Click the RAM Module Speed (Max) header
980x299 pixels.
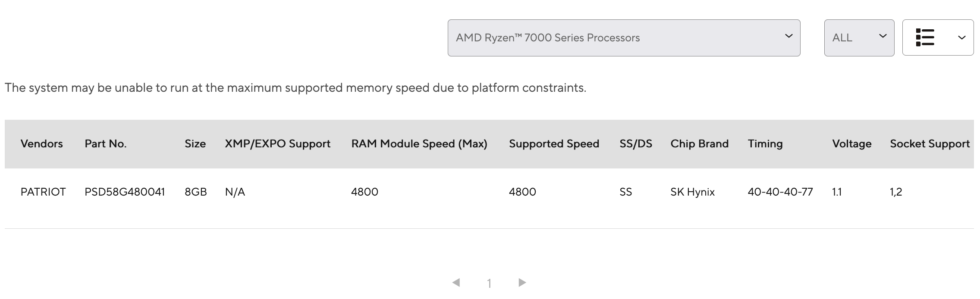419,144
